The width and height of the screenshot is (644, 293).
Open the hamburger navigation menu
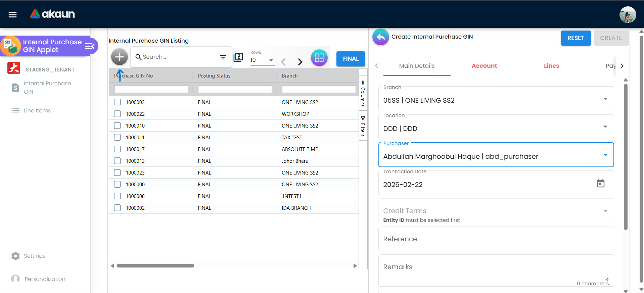point(12,14)
